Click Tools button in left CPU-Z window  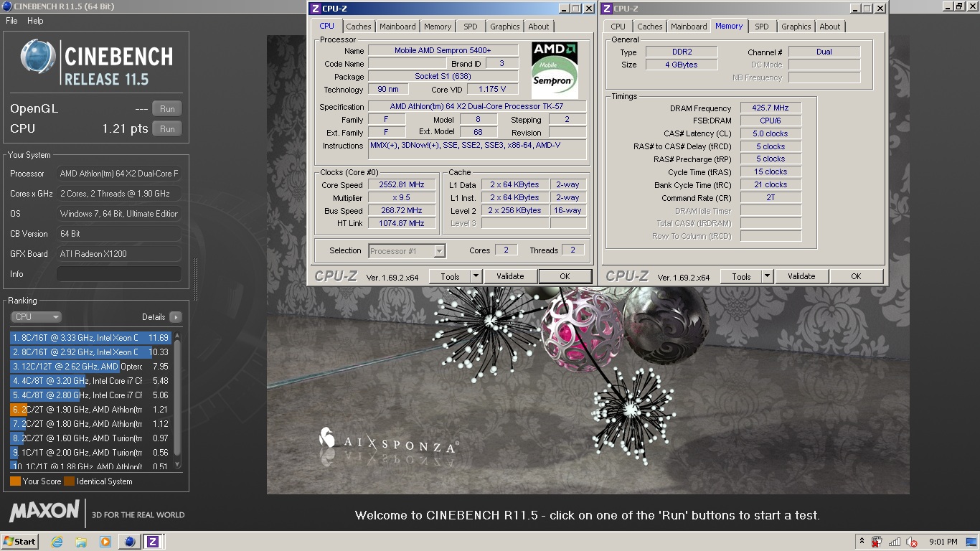[x=450, y=276]
